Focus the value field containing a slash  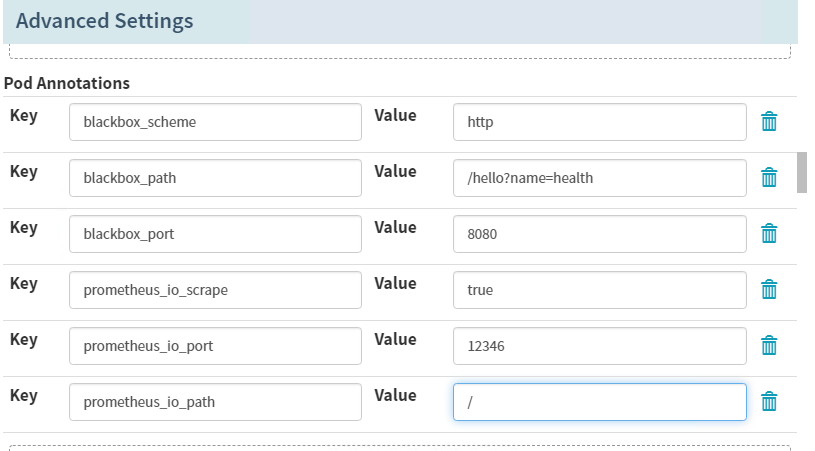click(599, 402)
